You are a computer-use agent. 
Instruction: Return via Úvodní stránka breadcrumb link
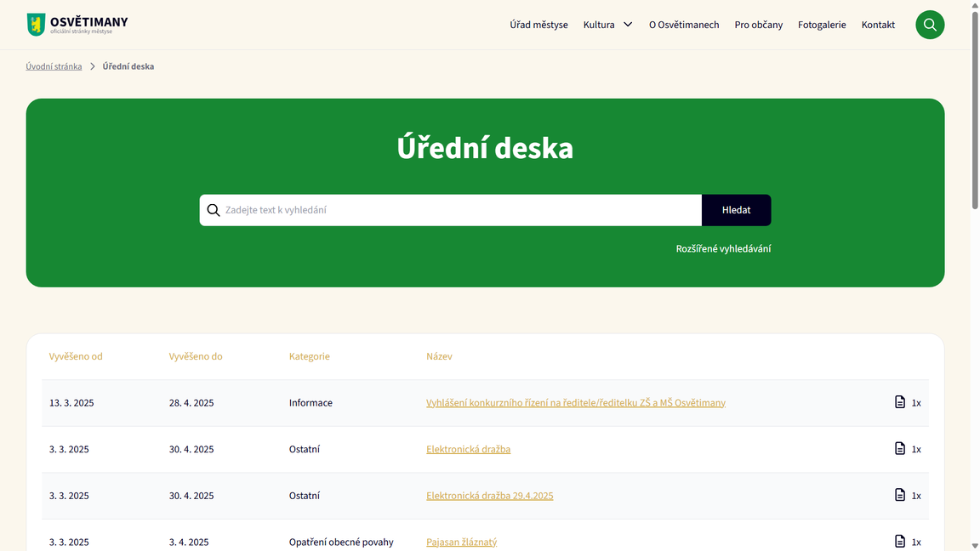tap(54, 65)
